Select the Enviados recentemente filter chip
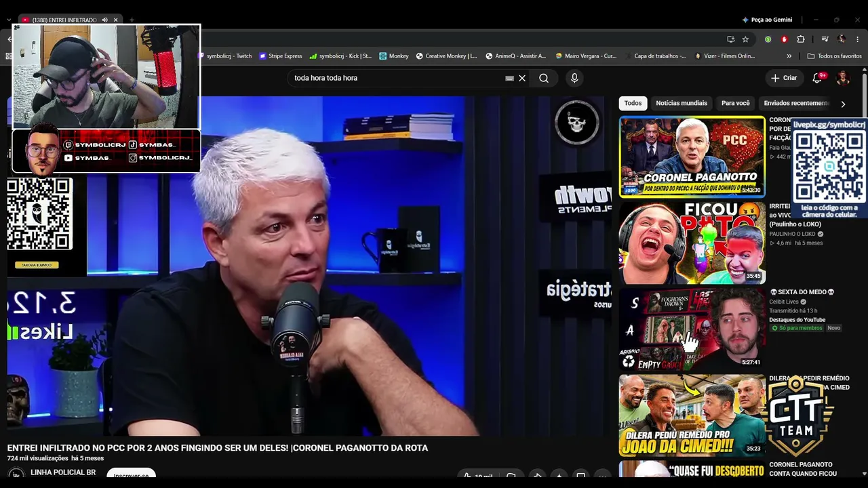 pyautogui.click(x=795, y=103)
